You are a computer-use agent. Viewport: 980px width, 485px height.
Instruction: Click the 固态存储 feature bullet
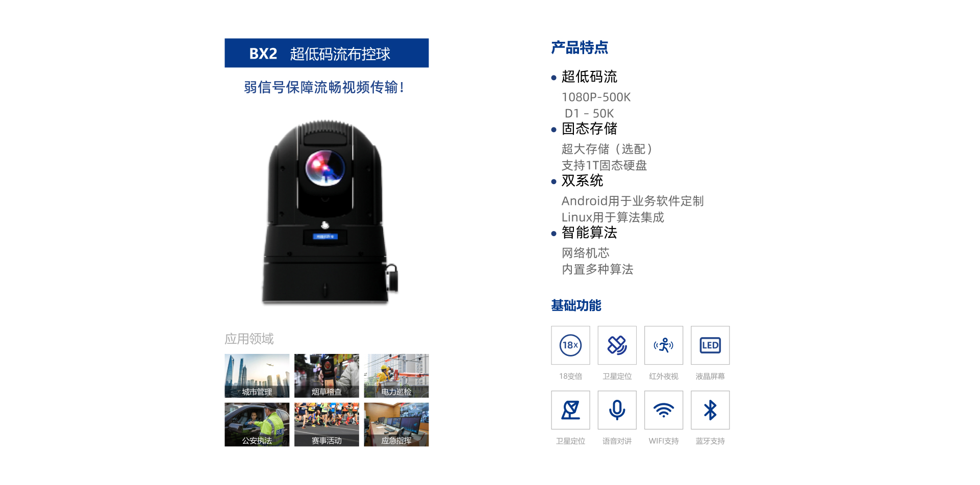pos(589,129)
